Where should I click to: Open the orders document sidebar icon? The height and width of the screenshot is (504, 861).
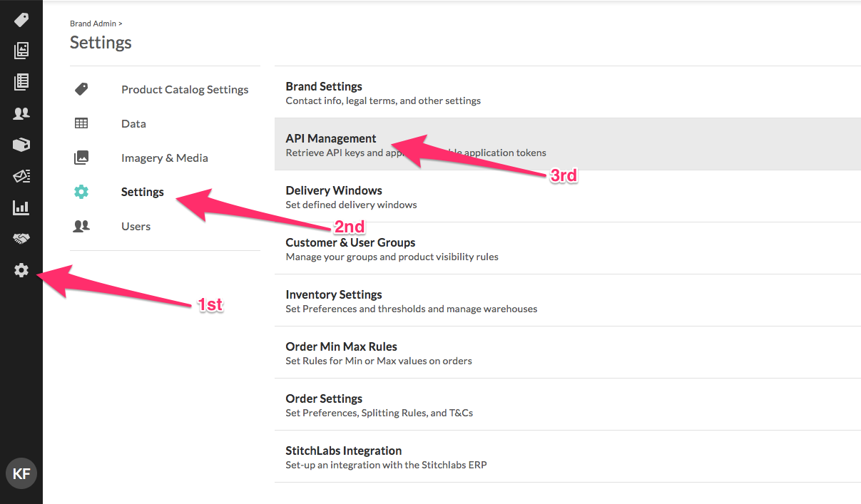pos(21,82)
